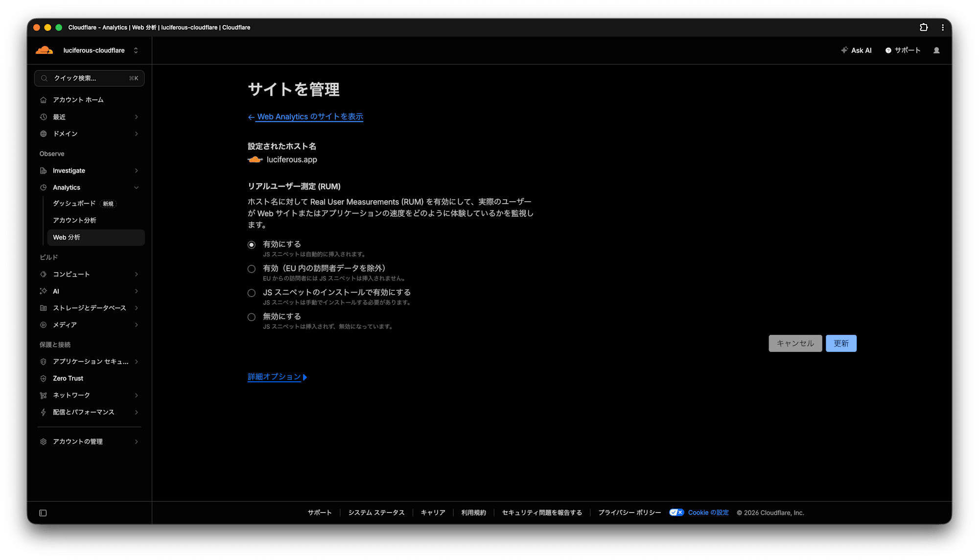Select JS スニペットのインストールで有効にする radio
This screenshot has width=979, height=560.
pos(252,293)
